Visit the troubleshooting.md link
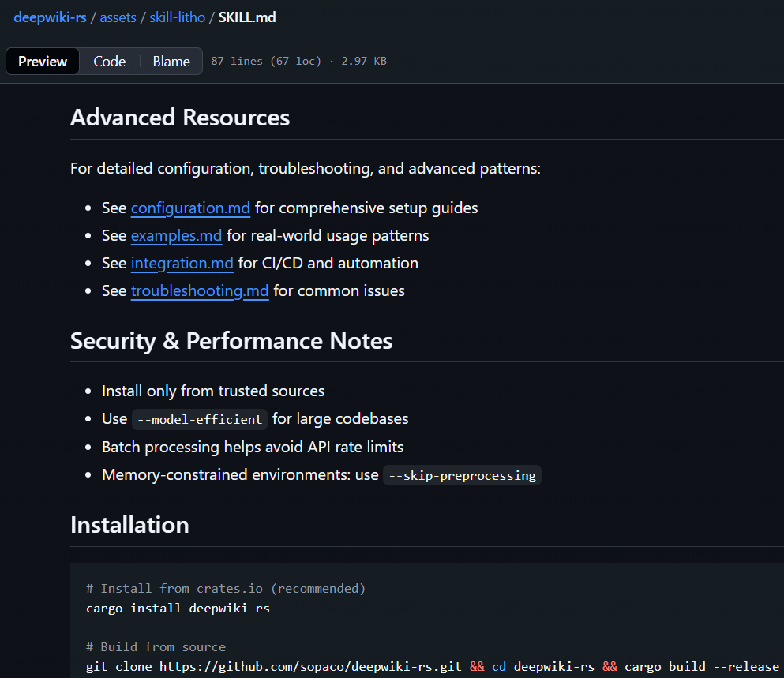This screenshot has width=784, height=678. (x=200, y=291)
